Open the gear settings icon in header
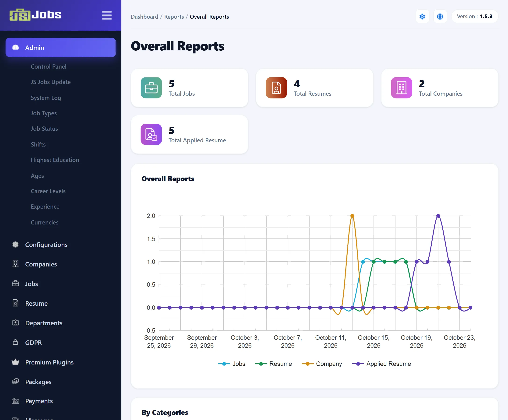This screenshot has height=420, width=508. 422,16
